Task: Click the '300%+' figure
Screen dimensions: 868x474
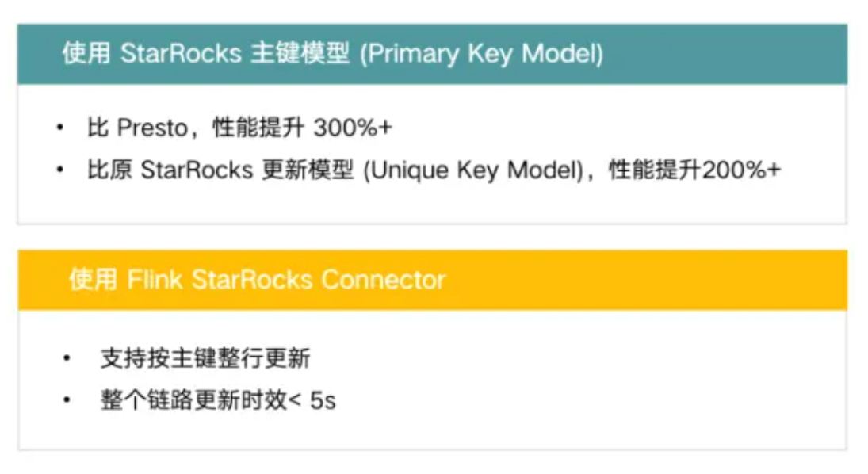Action: coord(353,128)
